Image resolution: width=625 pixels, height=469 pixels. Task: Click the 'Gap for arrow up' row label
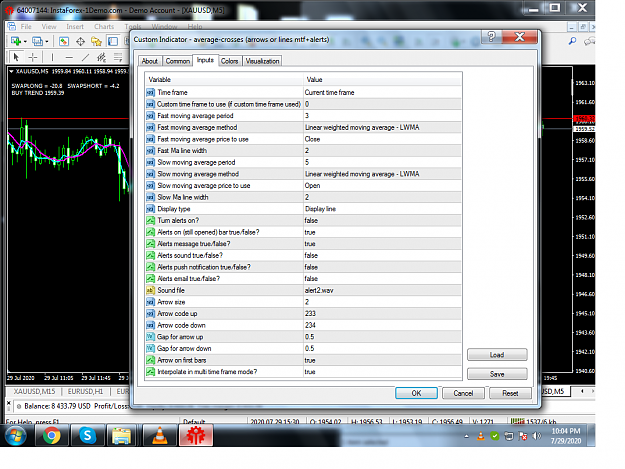[180, 337]
